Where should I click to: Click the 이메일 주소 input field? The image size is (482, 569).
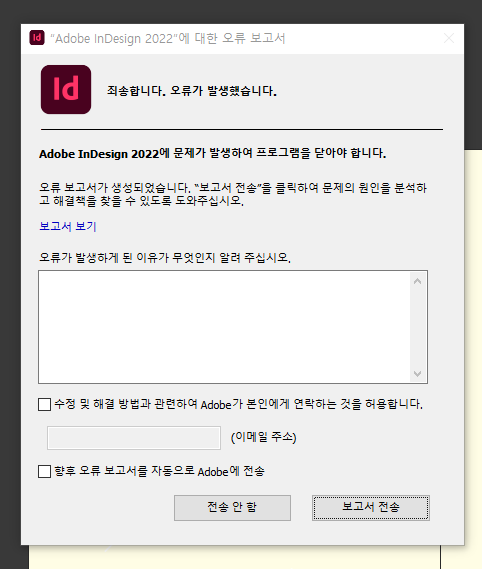134,438
